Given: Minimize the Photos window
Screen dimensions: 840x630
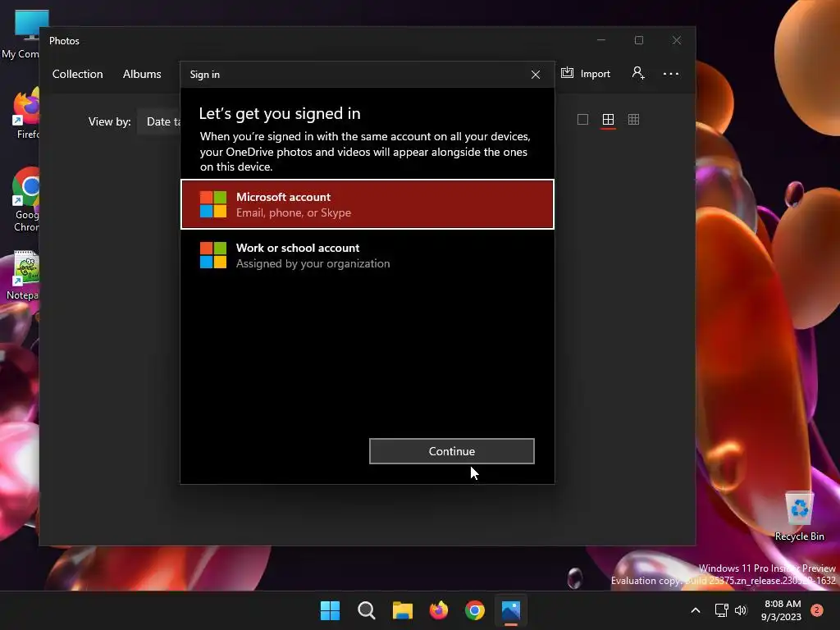Looking at the screenshot, I should (601, 41).
